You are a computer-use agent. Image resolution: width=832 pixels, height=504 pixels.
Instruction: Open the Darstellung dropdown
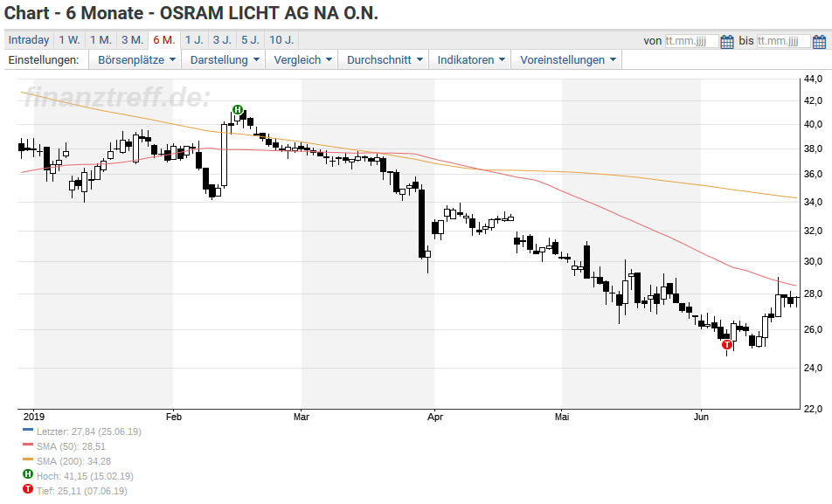coord(225,60)
